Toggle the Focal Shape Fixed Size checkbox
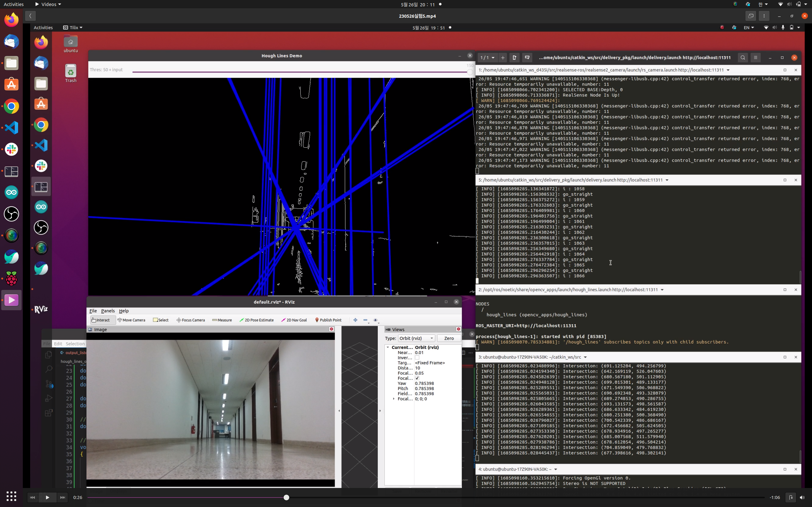This screenshot has height=507, width=812. click(417, 378)
